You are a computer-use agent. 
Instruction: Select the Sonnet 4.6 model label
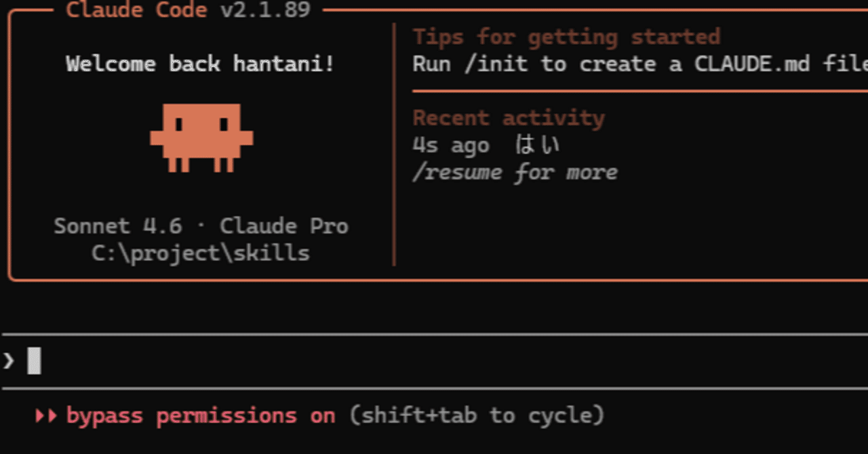(117, 226)
